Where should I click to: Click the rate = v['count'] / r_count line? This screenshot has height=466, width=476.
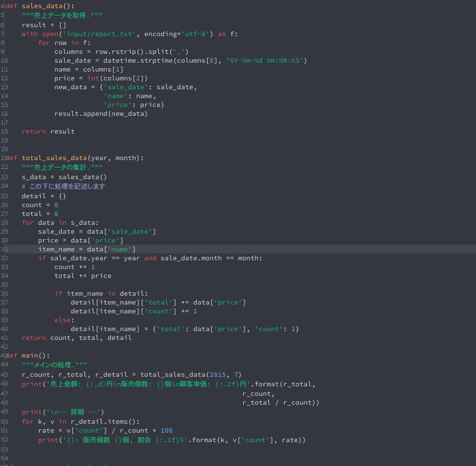coord(106,431)
